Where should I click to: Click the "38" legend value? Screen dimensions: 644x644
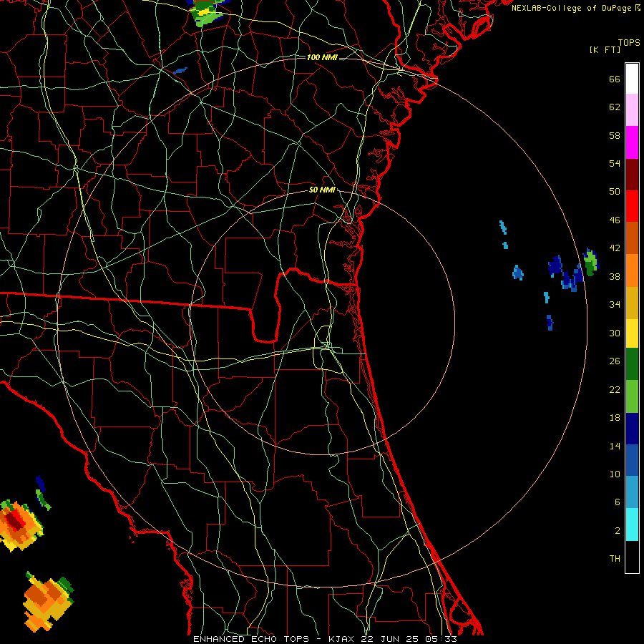tap(615, 277)
